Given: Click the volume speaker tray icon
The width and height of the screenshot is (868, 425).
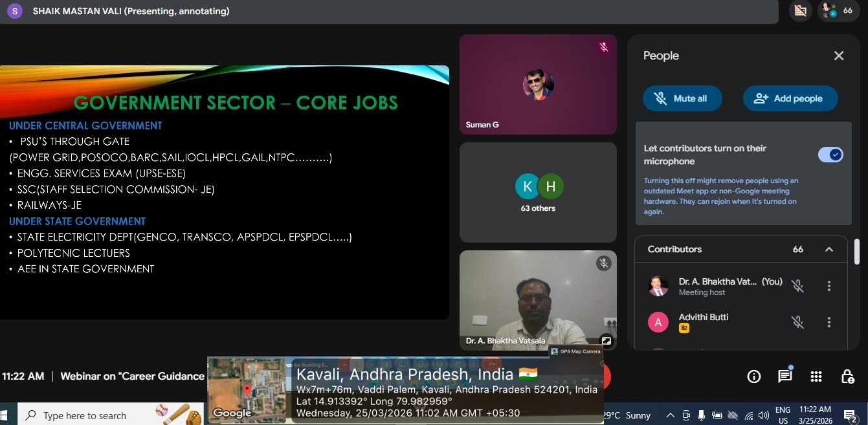Looking at the screenshot, I should (x=763, y=415).
